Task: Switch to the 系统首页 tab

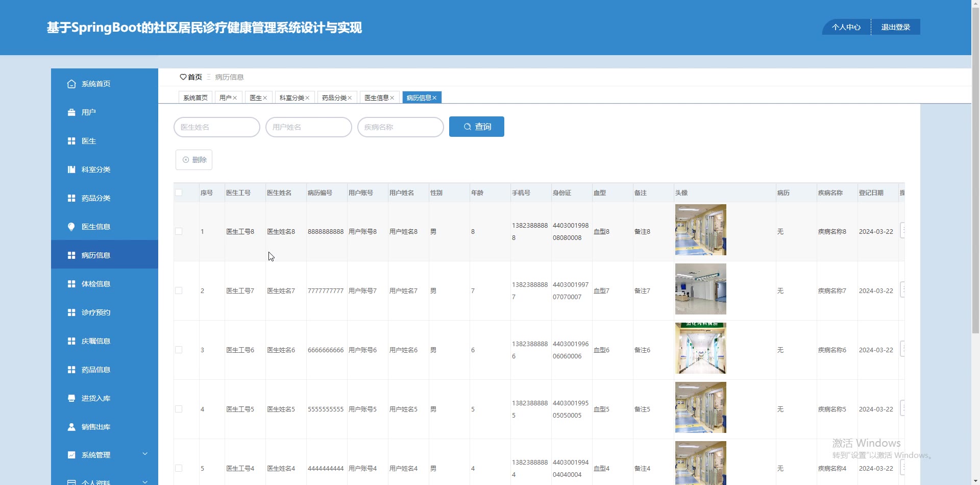Action: 195,98
